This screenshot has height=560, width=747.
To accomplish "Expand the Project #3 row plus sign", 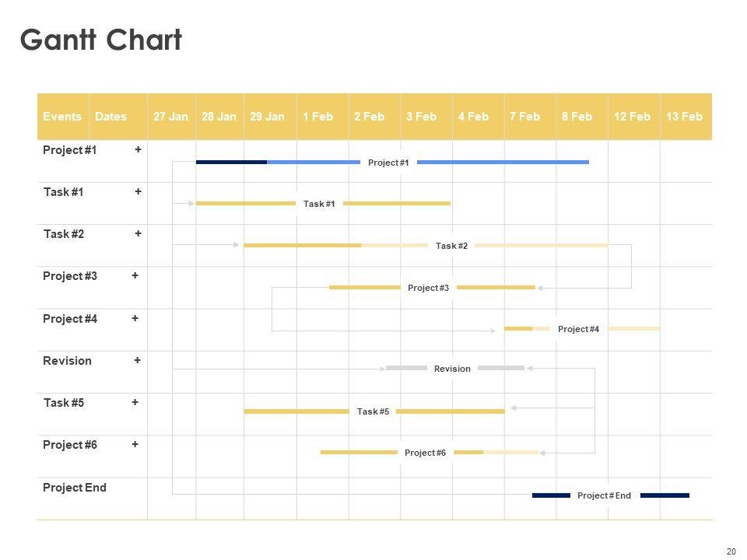I will (135, 275).
